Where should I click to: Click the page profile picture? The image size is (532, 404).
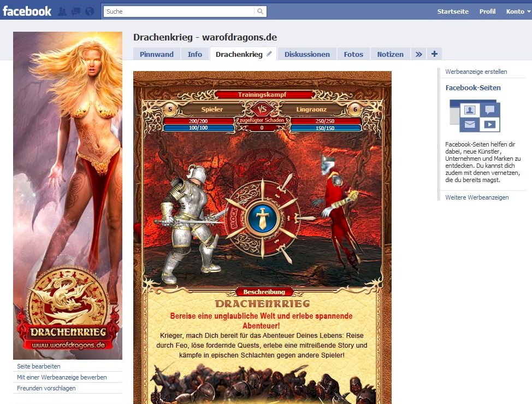click(x=68, y=196)
